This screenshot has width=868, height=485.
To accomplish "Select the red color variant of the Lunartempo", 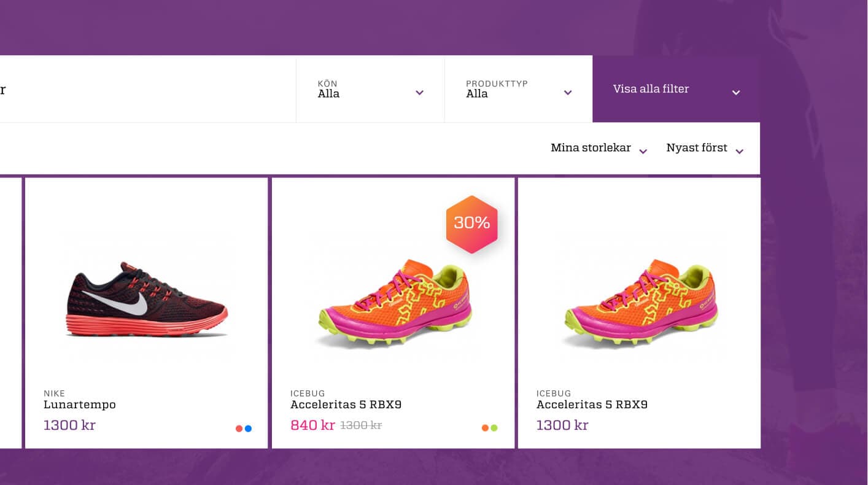I will pos(239,428).
